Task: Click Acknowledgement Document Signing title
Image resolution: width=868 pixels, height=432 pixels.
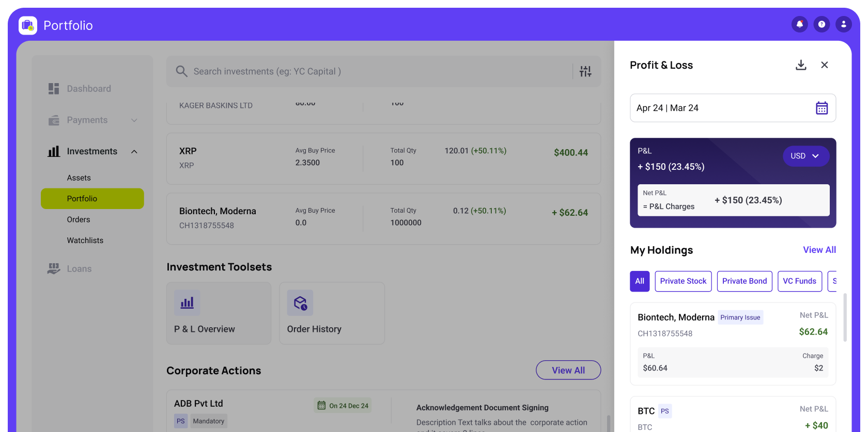Action: pyautogui.click(x=483, y=408)
